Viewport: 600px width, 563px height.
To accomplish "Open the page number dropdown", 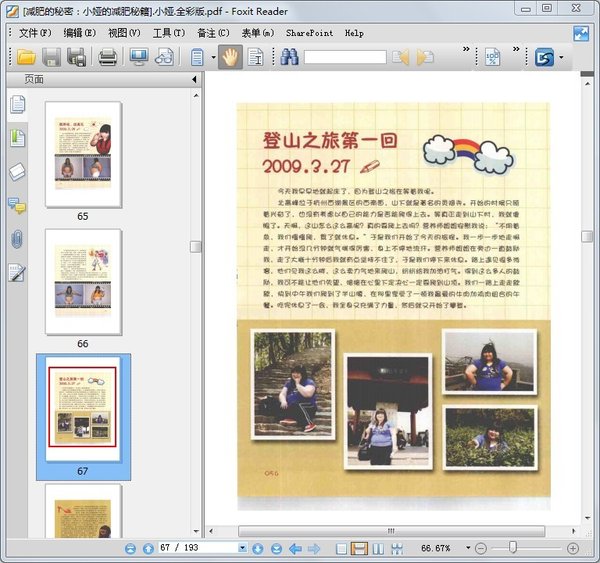I will coord(241,548).
